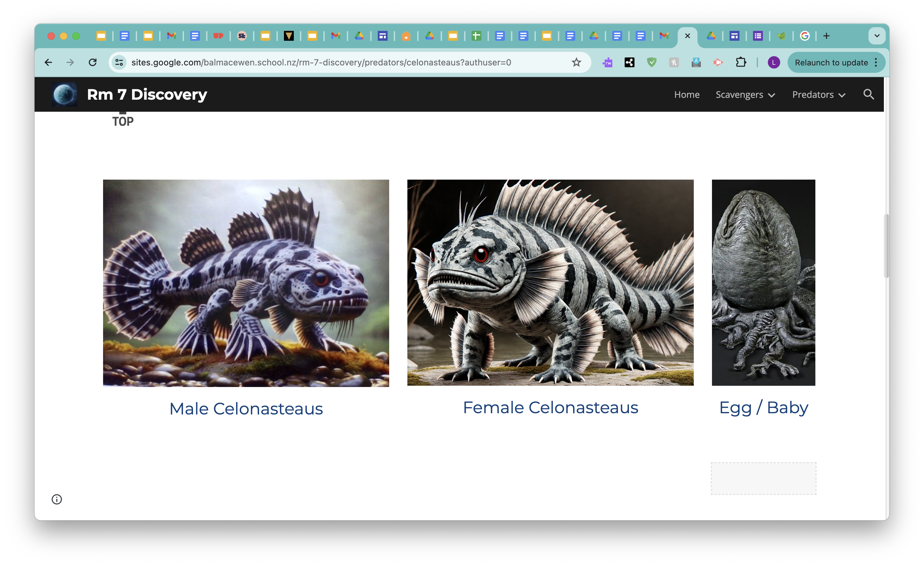Image resolution: width=924 pixels, height=566 pixels.
Task: Click the site search magnifier icon
Action: (868, 94)
